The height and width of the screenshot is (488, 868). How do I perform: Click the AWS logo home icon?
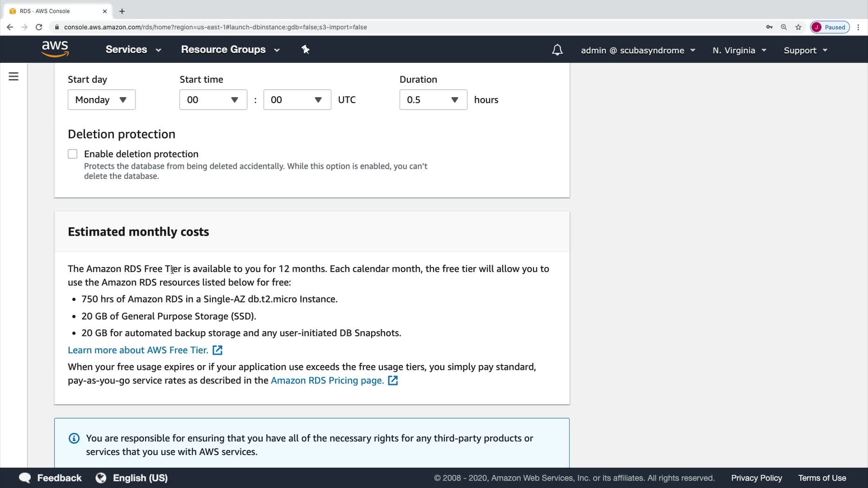click(x=55, y=49)
